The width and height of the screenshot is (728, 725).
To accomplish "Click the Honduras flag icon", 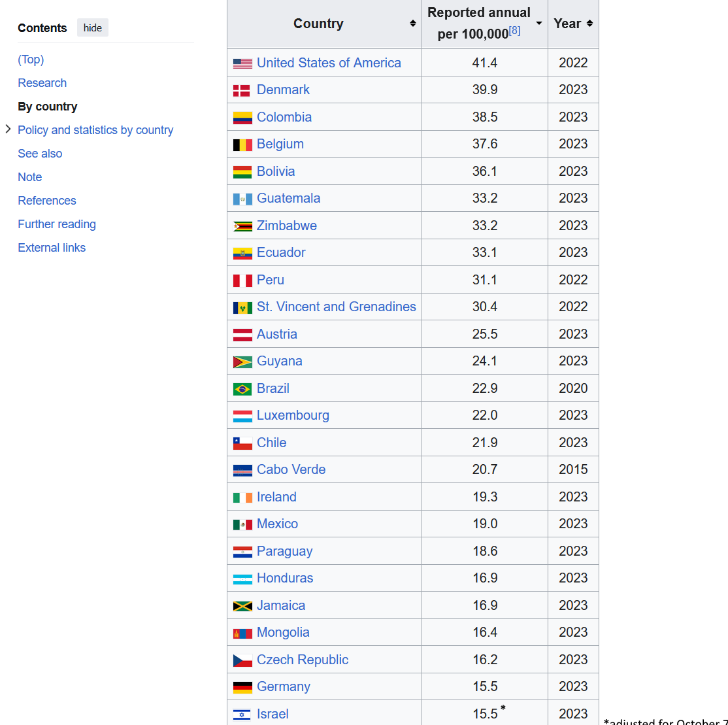I will 242,579.
